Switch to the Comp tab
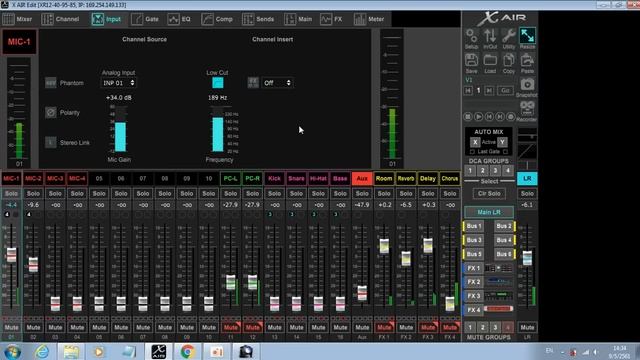The width and height of the screenshot is (640, 360). click(217, 19)
